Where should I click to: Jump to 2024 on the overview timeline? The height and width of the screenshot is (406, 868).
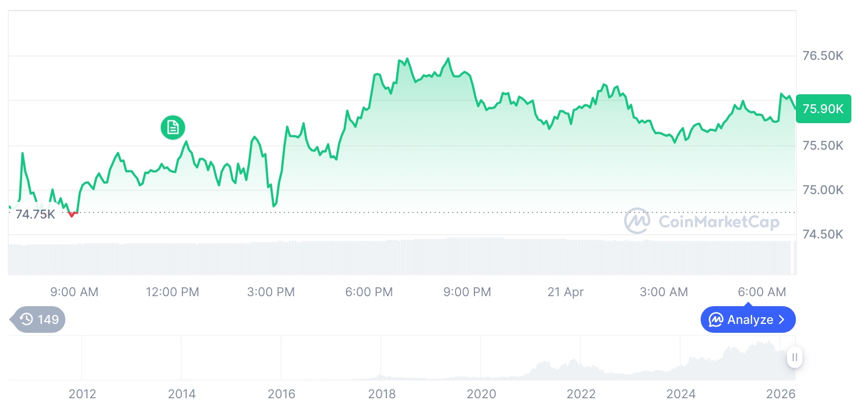(x=681, y=394)
